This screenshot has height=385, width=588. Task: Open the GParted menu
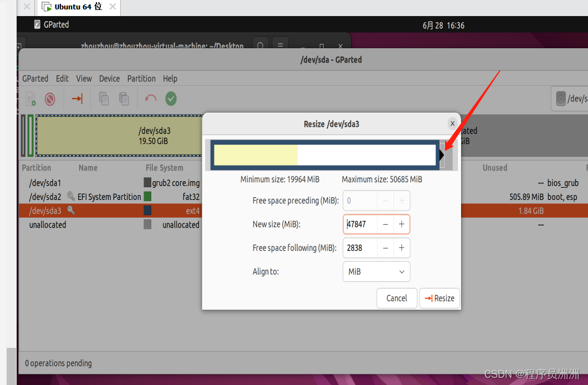[35, 78]
